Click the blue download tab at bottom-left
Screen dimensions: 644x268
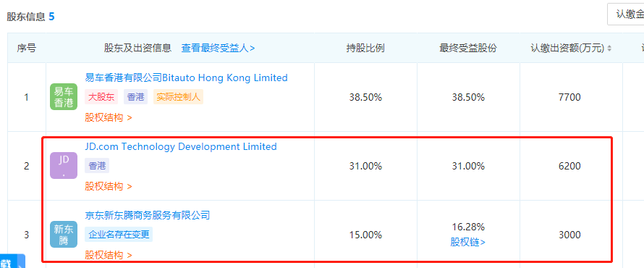(x=12, y=261)
